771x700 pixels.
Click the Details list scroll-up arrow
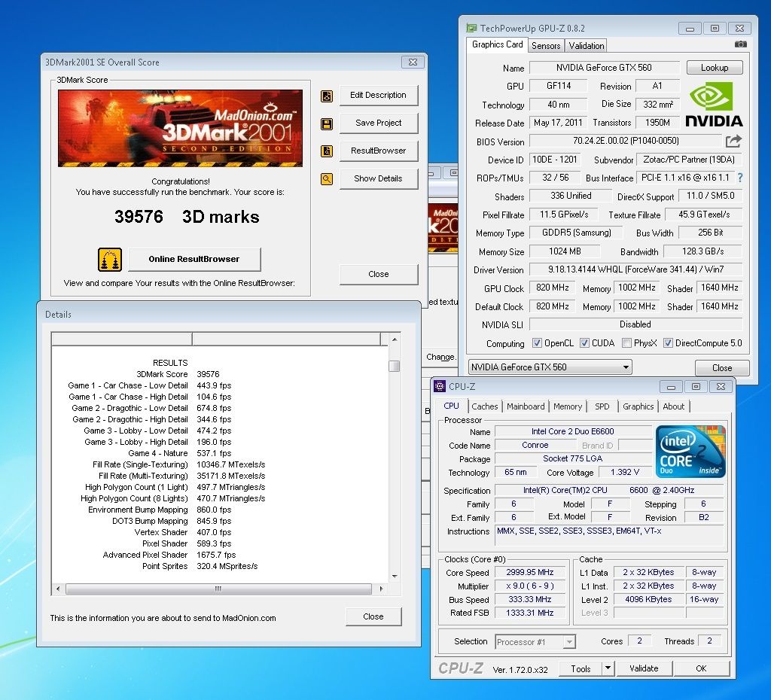(394, 339)
